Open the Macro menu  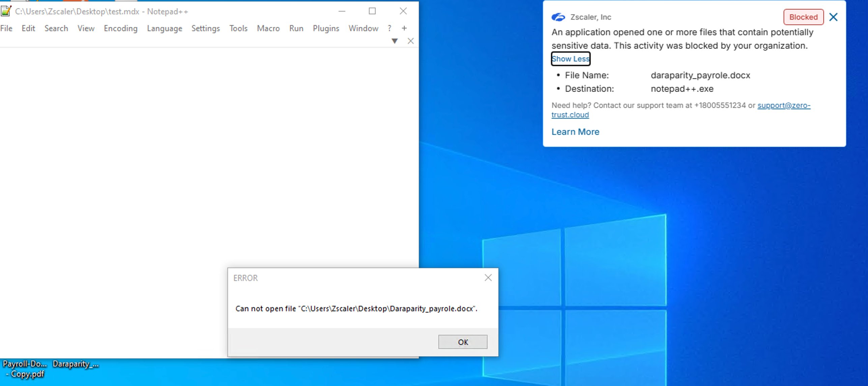[268, 28]
